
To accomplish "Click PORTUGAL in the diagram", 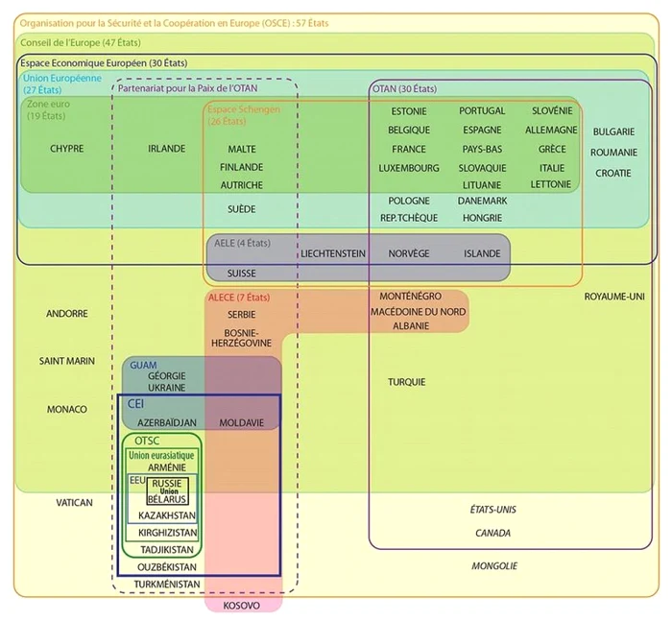I will (482, 111).
